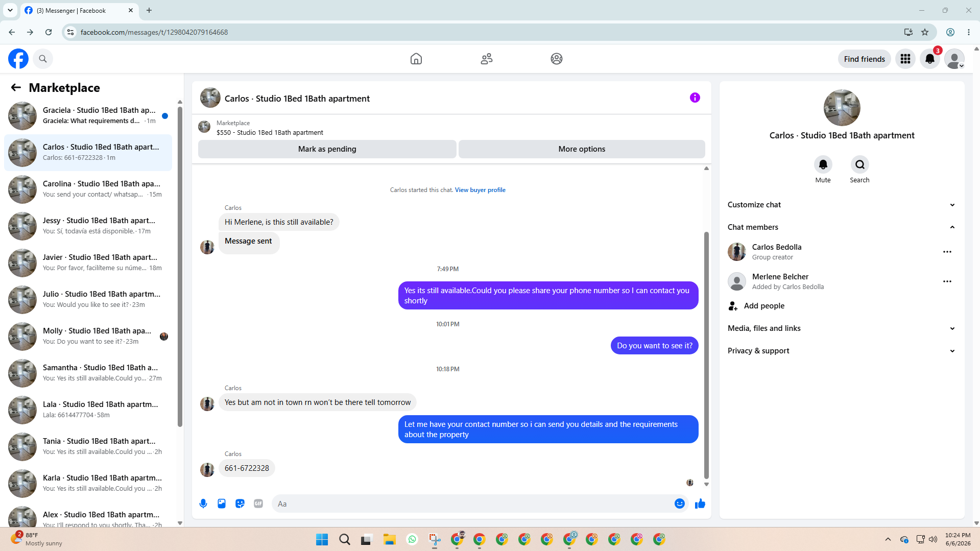
Task: Open Facebook search magnifier
Action: (43, 59)
